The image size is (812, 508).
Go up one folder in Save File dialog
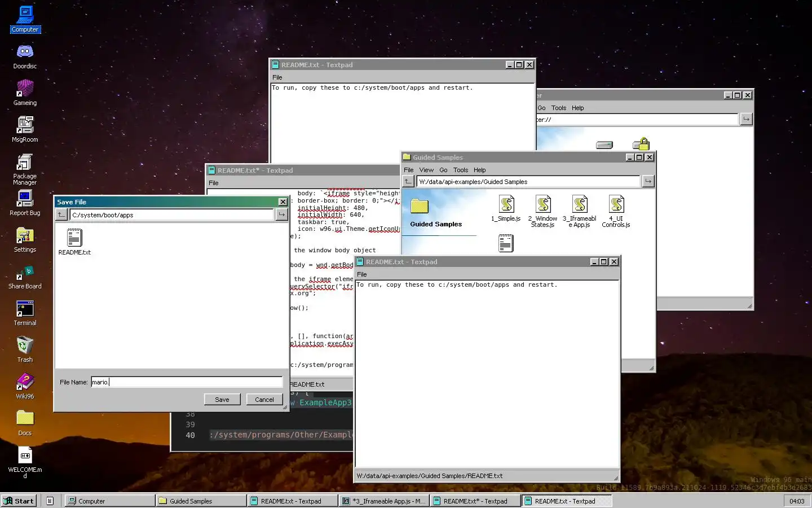pyautogui.click(x=61, y=214)
